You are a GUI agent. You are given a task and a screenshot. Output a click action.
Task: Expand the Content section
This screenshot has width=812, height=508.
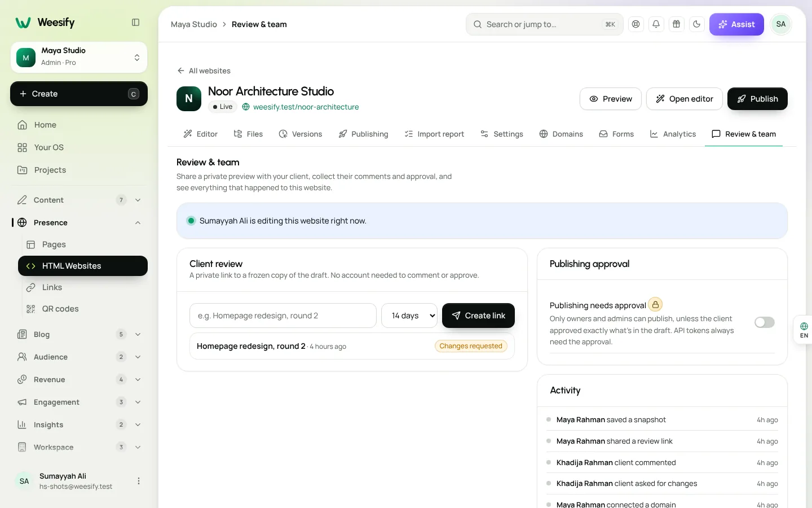tap(79, 200)
